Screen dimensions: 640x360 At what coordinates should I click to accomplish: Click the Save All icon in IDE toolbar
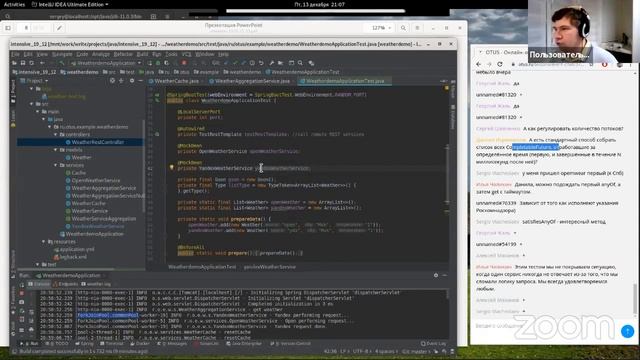[23, 63]
